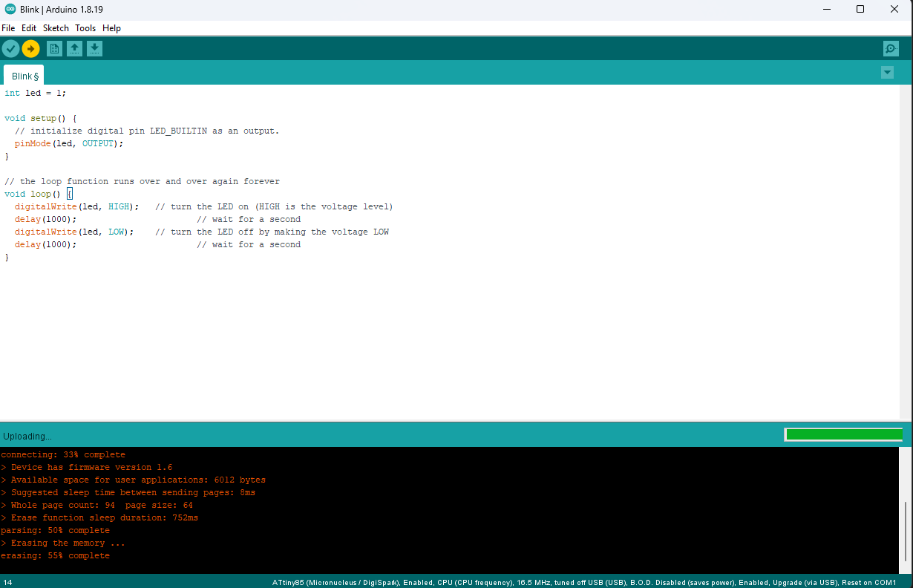Maximize the Arduino window

pyautogui.click(x=860, y=9)
